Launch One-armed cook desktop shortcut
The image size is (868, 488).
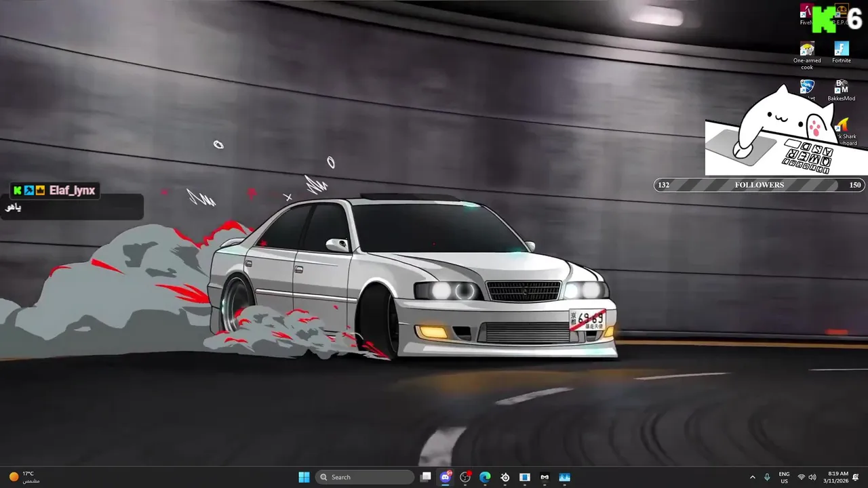(x=807, y=56)
